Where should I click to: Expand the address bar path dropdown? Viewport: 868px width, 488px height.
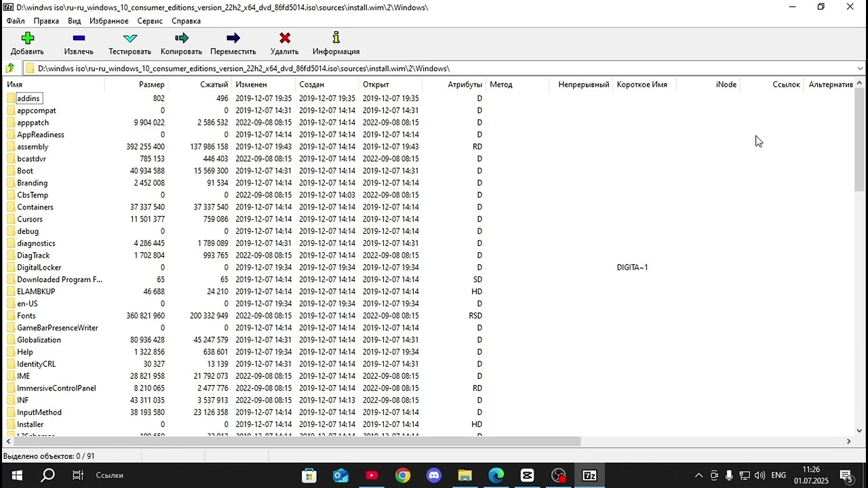(860, 68)
